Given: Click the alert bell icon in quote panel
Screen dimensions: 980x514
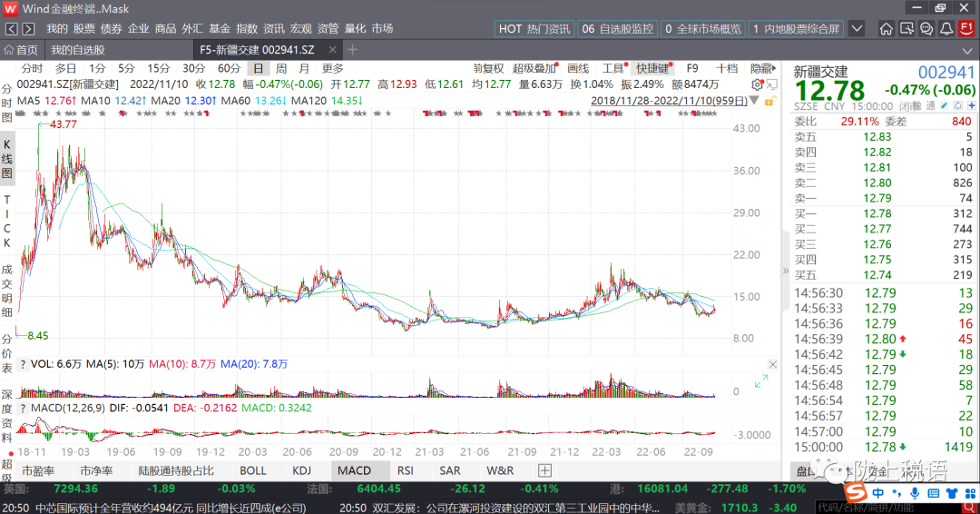Looking at the screenshot, I should tap(957, 106).
